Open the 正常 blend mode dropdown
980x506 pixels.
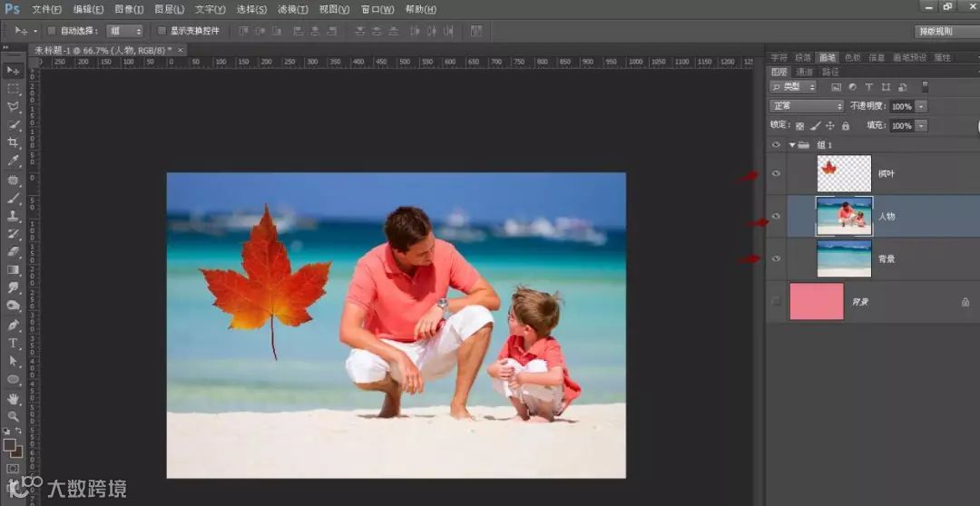pos(807,106)
